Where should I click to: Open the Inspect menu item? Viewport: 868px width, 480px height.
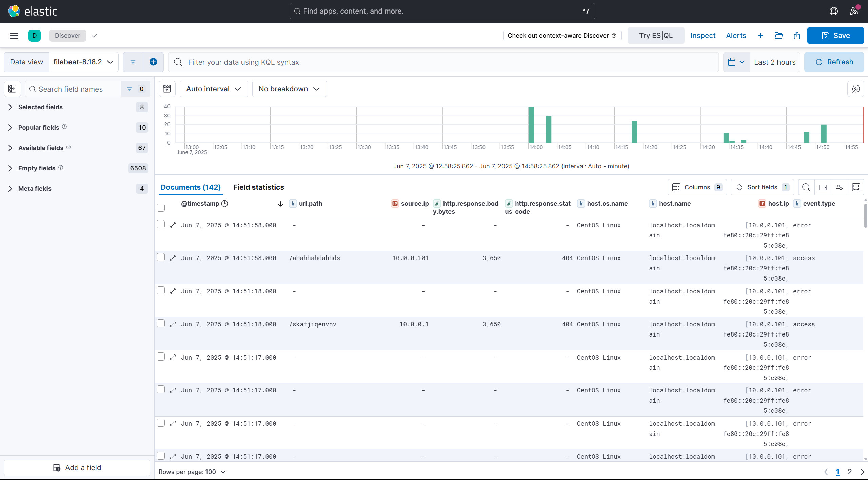click(x=703, y=36)
